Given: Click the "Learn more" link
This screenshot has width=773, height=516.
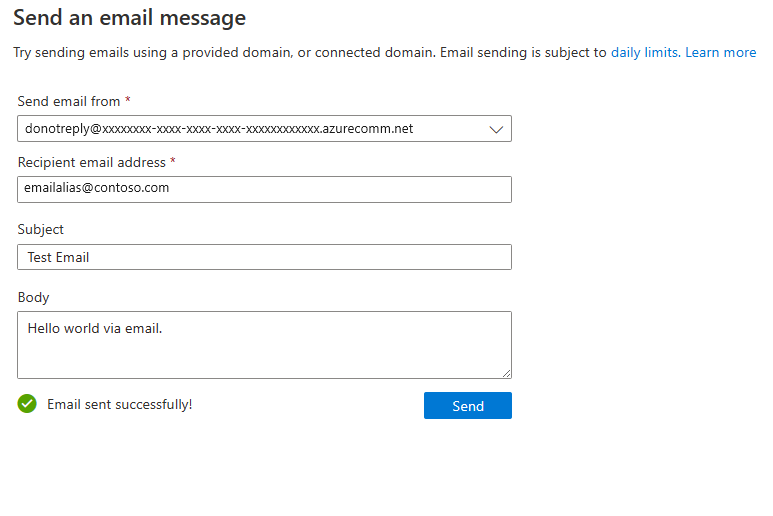Looking at the screenshot, I should pos(720,52).
